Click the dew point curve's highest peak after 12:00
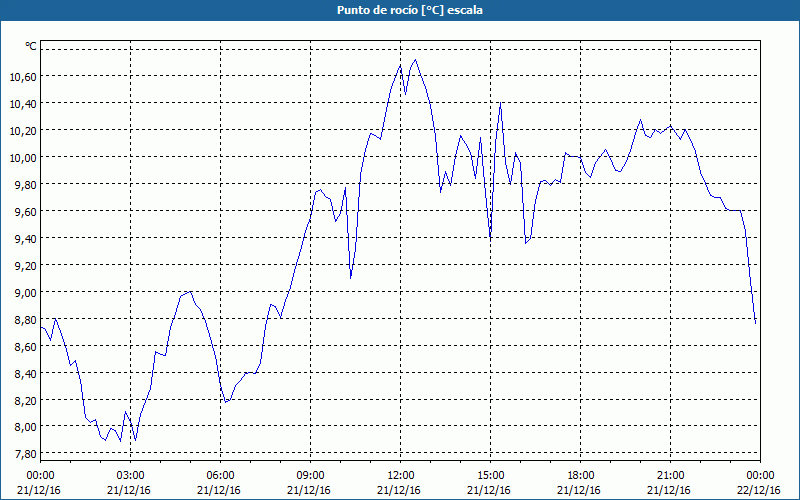 pos(415,60)
